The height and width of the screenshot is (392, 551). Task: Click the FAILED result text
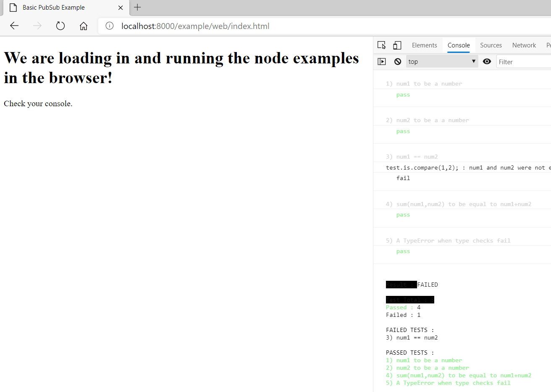coord(428,285)
